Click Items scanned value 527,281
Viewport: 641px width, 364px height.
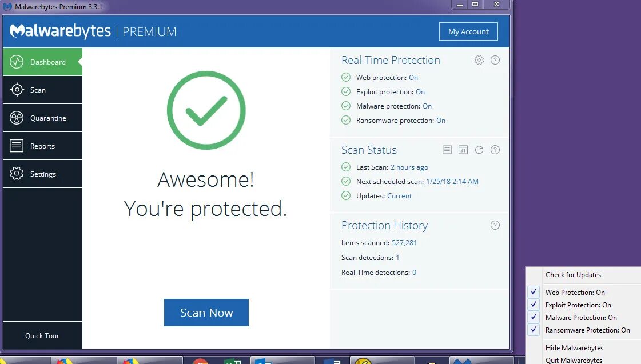click(404, 243)
